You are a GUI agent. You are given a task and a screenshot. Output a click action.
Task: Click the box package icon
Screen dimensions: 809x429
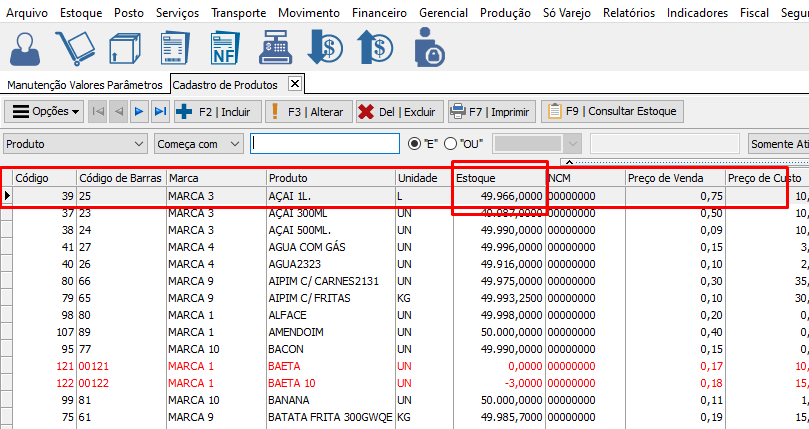[126, 48]
